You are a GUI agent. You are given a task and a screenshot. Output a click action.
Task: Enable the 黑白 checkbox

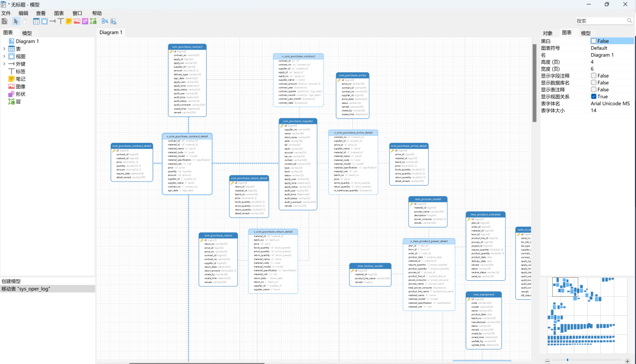pyautogui.click(x=594, y=41)
